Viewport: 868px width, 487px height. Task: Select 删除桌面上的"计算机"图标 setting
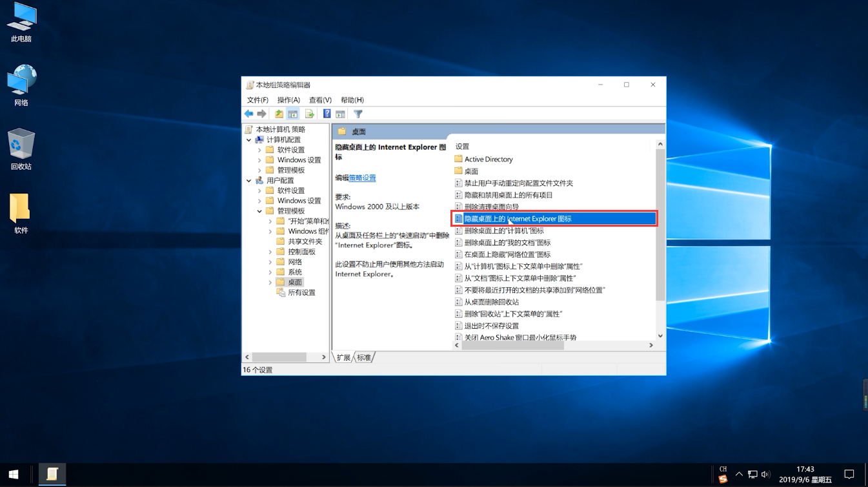click(x=499, y=231)
